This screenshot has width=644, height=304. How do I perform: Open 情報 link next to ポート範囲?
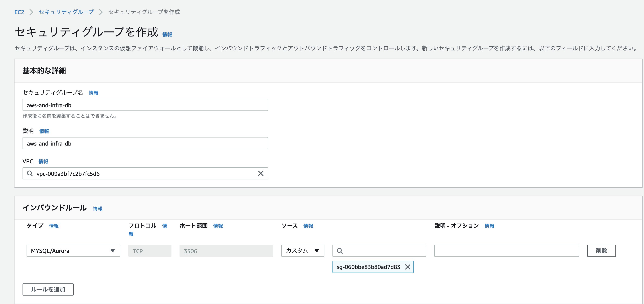(218, 226)
